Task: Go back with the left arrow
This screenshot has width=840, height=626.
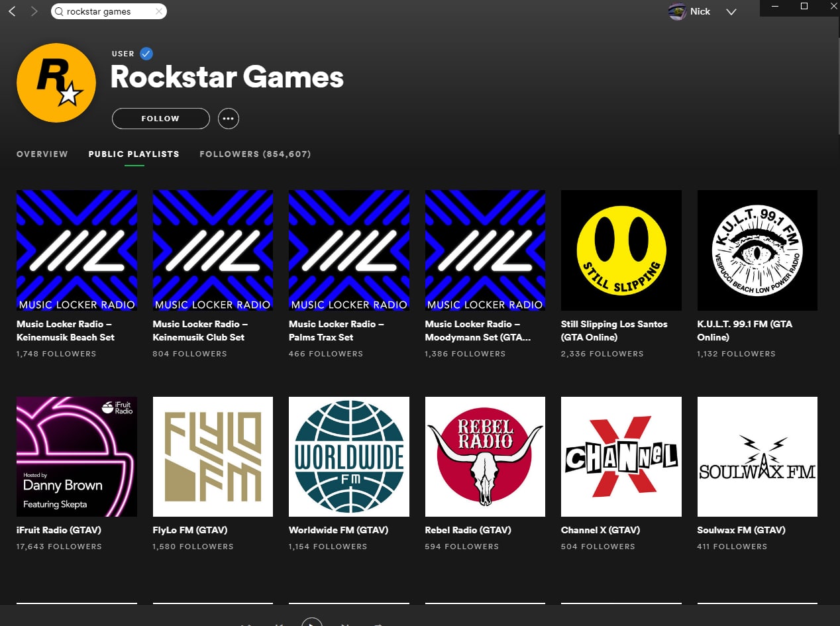Action: [12, 11]
